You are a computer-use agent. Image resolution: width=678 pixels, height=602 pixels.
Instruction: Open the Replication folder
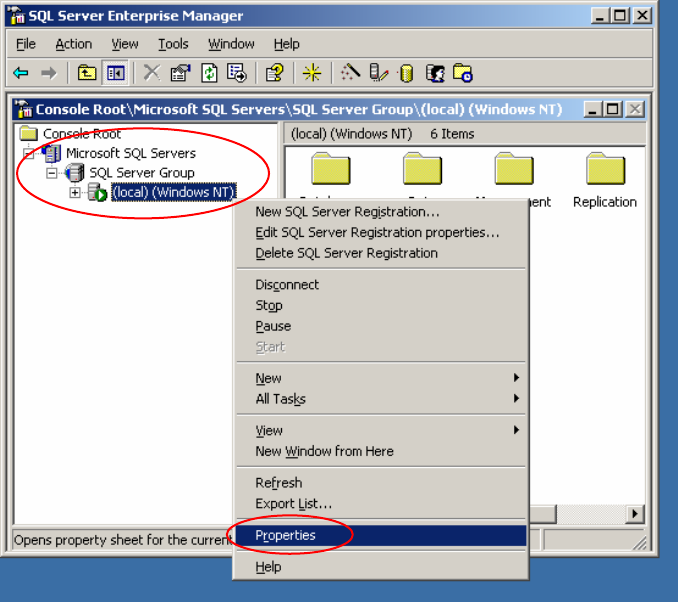click(605, 169)
